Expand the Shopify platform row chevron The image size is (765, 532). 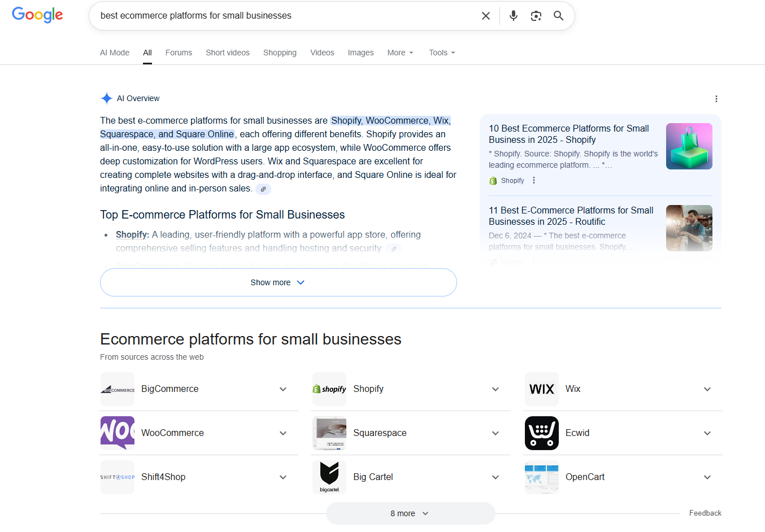point(495,389)
